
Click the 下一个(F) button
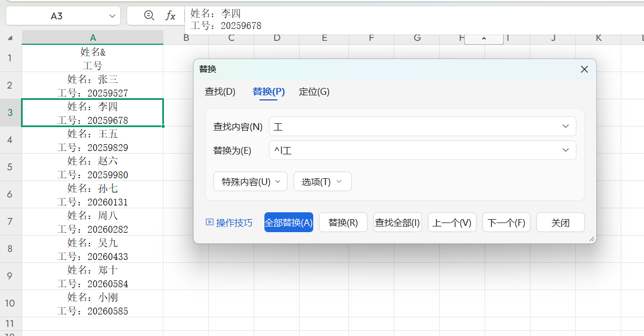pos(506,222)
